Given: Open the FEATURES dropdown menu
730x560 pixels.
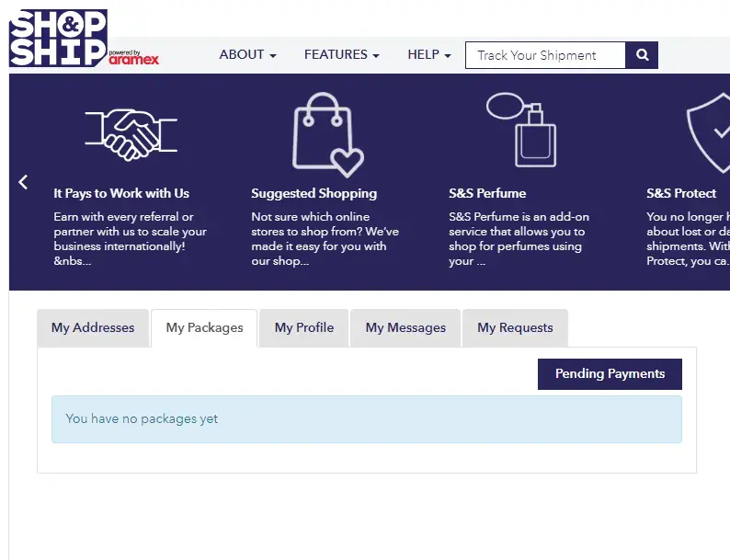Looking at the screenshot, I should [x=341, y=55].
